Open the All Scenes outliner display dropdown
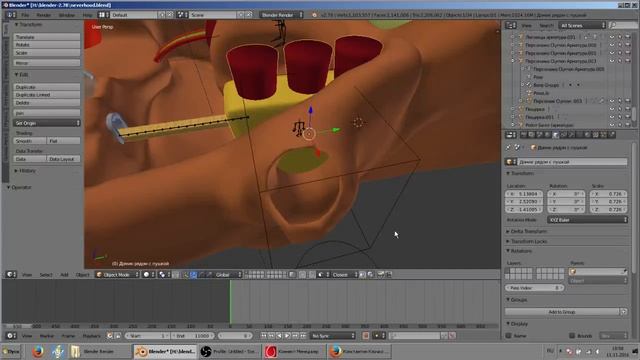Viewport: 640px width, 360px height. pyautogui.click(x=582, y=25)
